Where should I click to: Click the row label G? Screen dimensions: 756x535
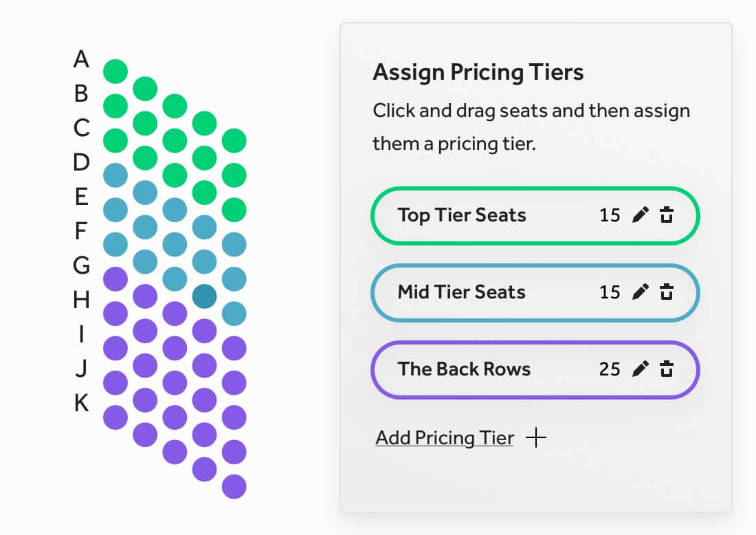tap(82, 266)
